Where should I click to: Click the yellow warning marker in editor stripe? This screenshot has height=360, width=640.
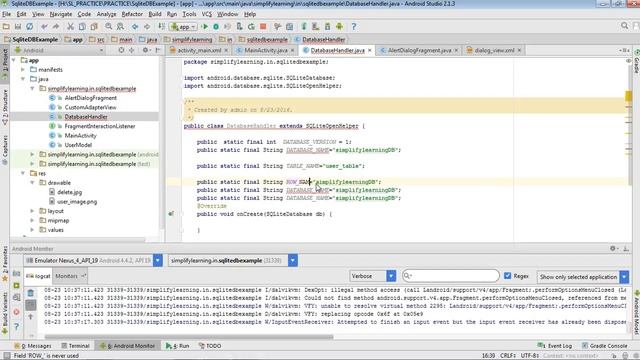coord(628,96)
